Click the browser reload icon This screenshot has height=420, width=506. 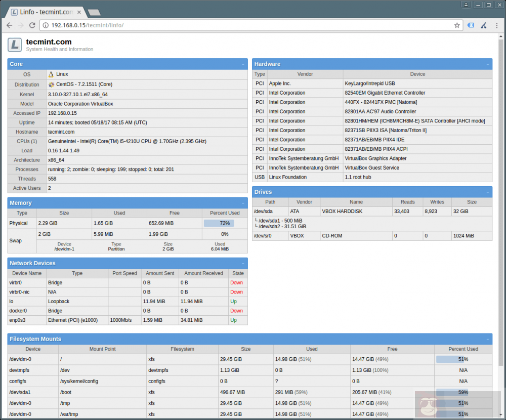click(32, 24)
